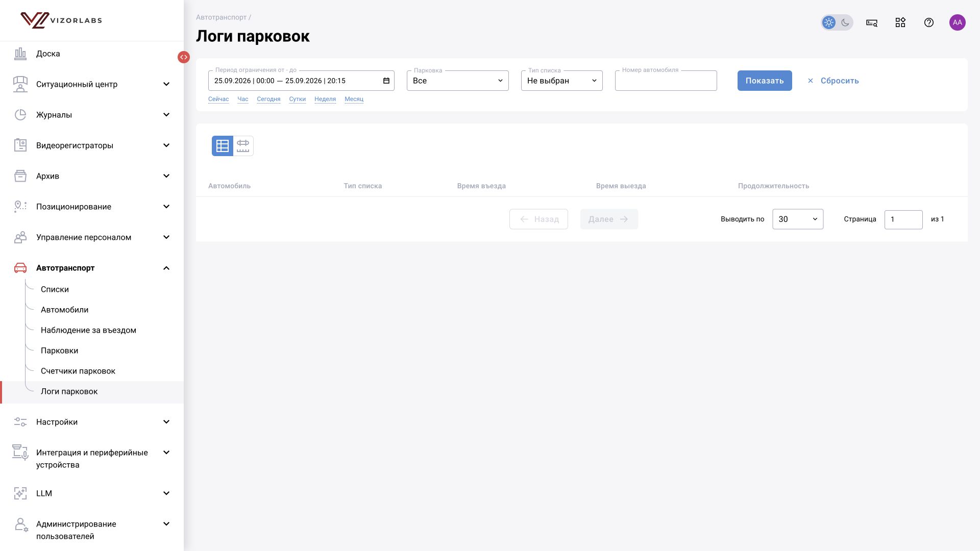
Task: Open the Парковка dropdown
Action: (x=458, y=81)
